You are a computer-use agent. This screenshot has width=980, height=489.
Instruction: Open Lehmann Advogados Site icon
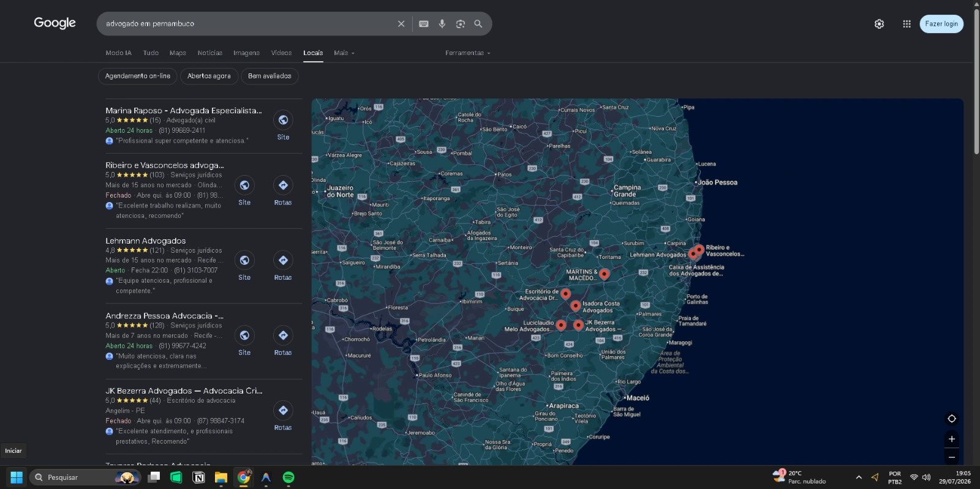244,260
